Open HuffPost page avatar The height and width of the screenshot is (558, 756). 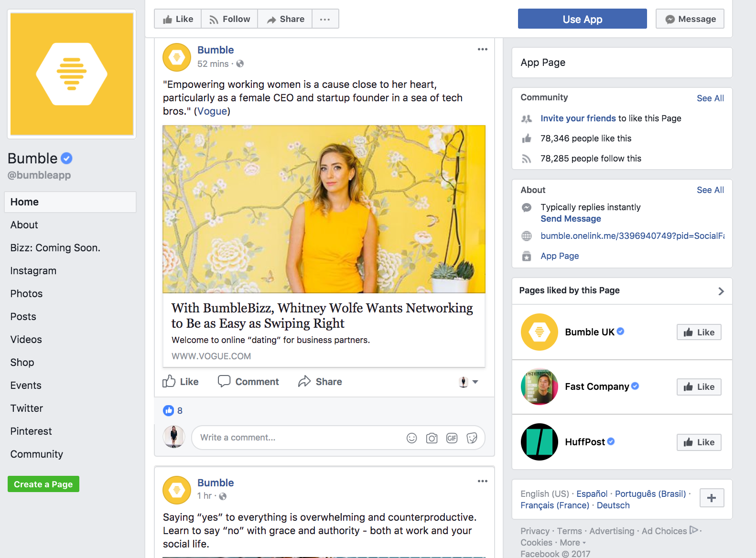(x=540, y=442)
